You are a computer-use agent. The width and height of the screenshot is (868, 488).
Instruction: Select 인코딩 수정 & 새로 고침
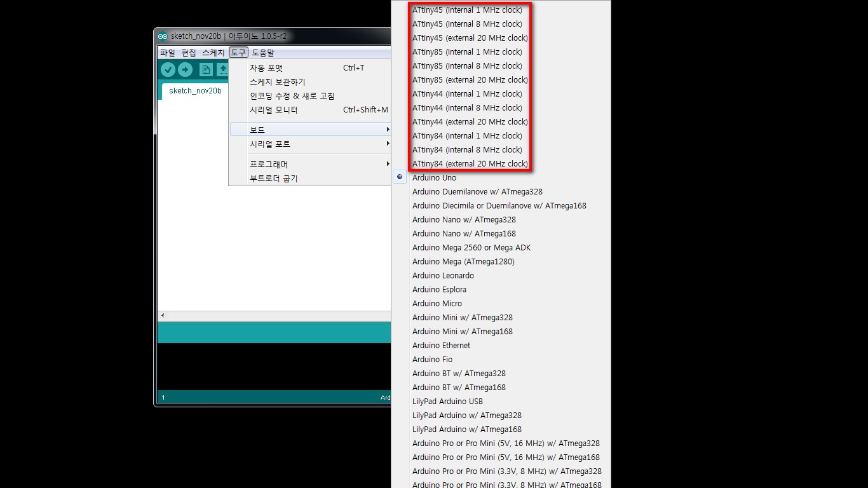[310, 96]
